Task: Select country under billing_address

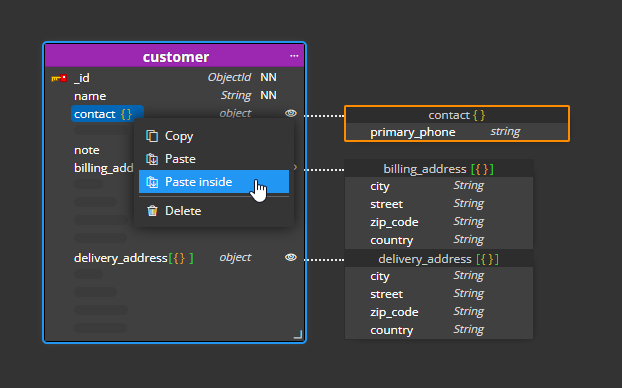Action: click(392, 240)
